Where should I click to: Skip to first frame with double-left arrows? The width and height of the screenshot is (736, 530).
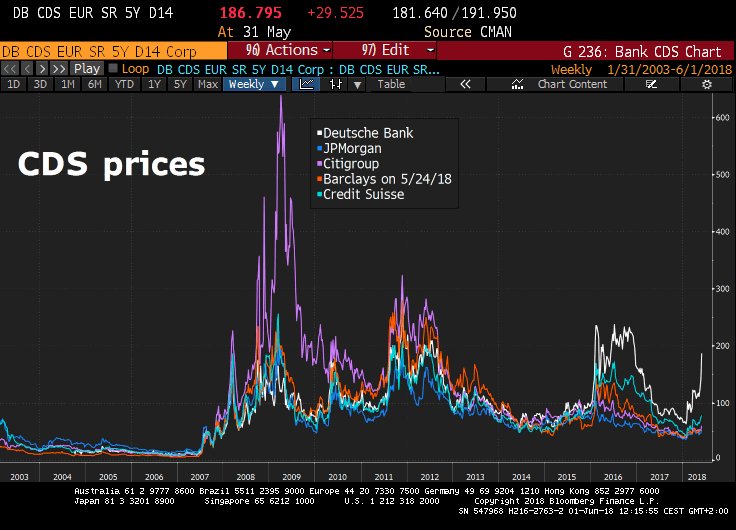tap(10, 69)
